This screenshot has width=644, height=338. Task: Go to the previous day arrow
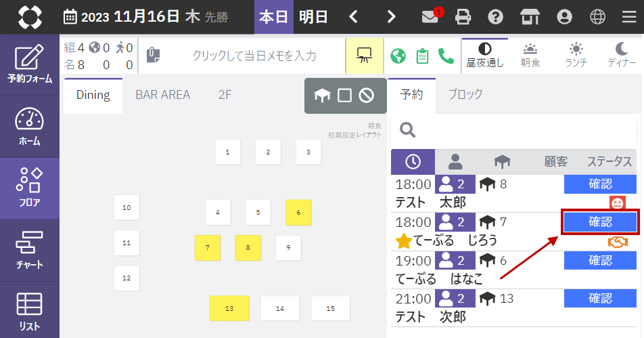[354, 17]
